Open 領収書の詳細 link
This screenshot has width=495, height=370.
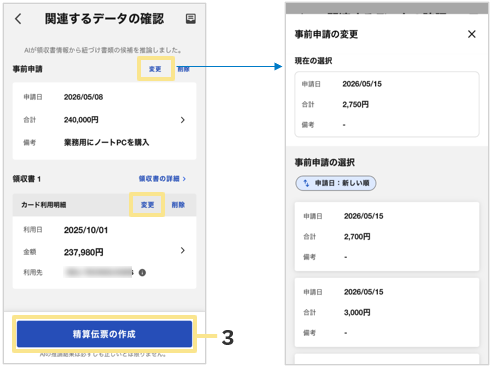162,179
